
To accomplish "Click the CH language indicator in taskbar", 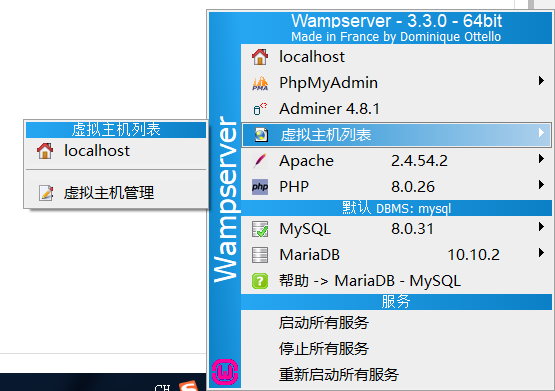I will [x=163, y=387].
